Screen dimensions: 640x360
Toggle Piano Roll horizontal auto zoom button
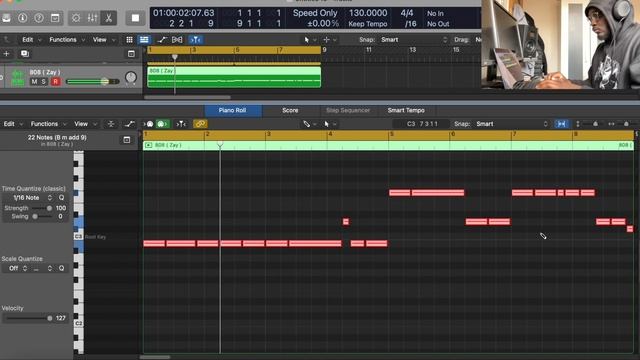point(561,124)
